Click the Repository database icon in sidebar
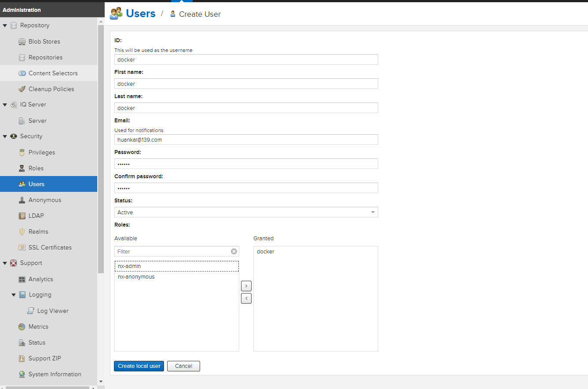Image resolution: width=588 pixels, height=389 pixels. click(14, 26)
